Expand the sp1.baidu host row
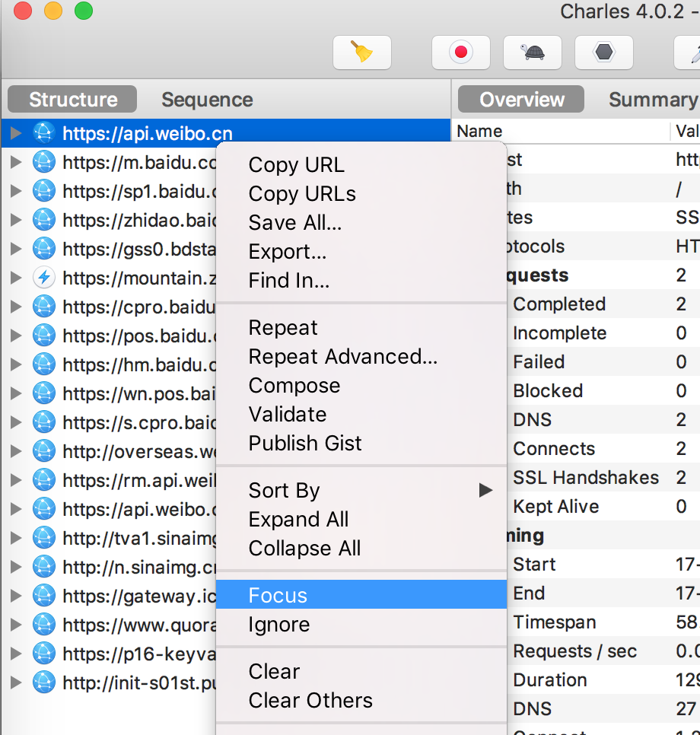The height and width of the screenshot is (735, 700). pos(16,191)
